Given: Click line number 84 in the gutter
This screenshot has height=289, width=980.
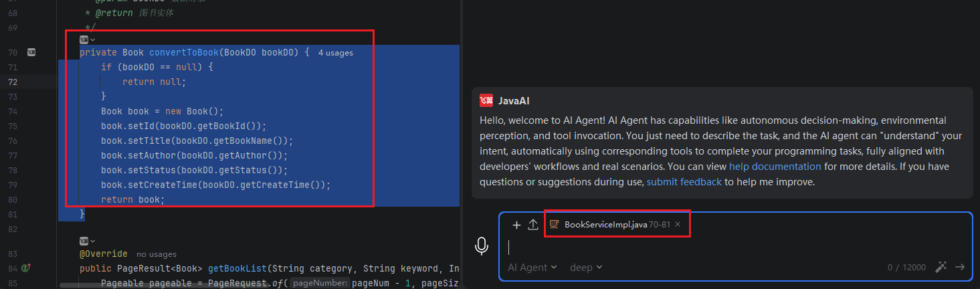Looking at the screenshot, I should pos(13,268).
